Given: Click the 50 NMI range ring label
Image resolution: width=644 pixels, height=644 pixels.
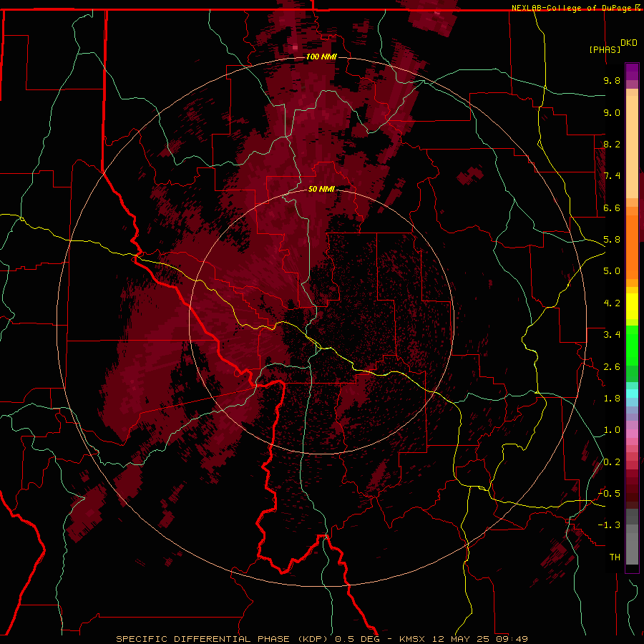Looking at the screenshot, I should (x=321, y=189).
